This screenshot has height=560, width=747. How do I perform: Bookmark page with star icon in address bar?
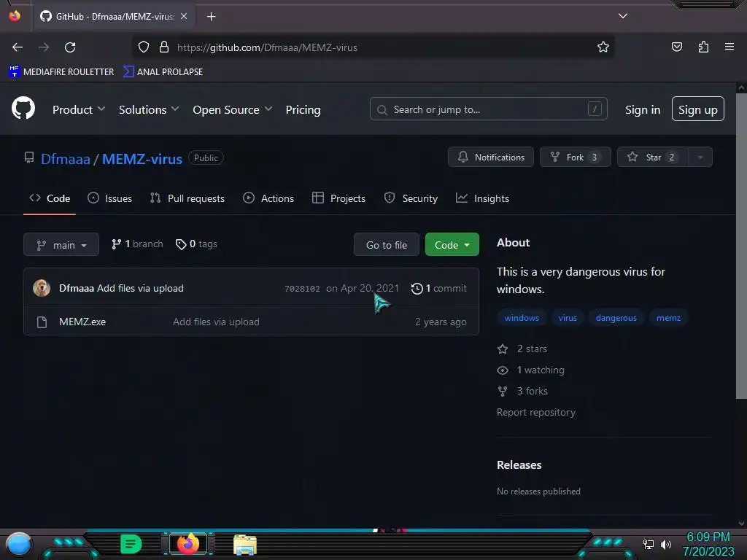click(x=603, y=47)
